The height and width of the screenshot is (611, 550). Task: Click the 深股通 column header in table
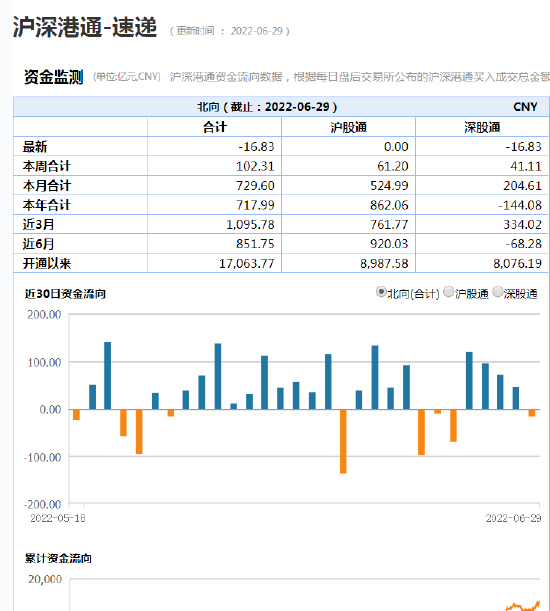(482, 127)
